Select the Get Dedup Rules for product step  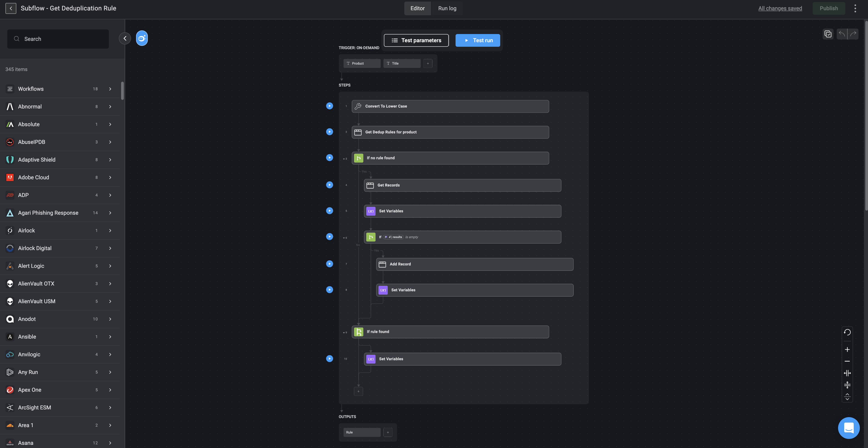[450, 132]
